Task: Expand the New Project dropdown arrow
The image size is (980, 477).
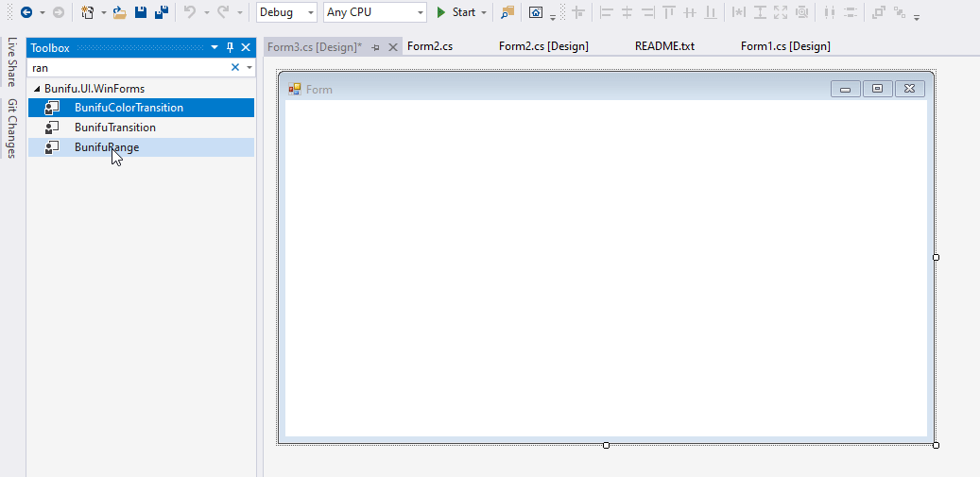Action: 104,12
